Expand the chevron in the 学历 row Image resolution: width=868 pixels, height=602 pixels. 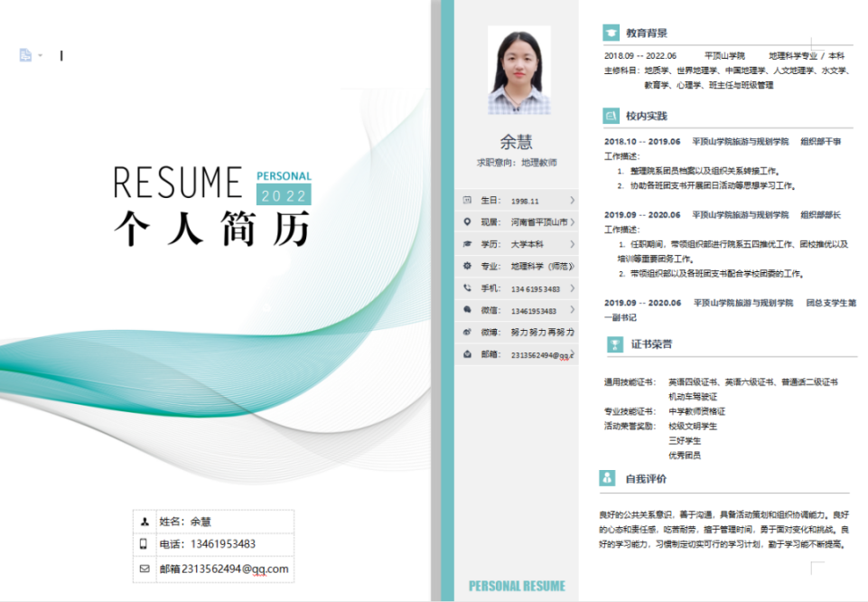tap(572, 244)
